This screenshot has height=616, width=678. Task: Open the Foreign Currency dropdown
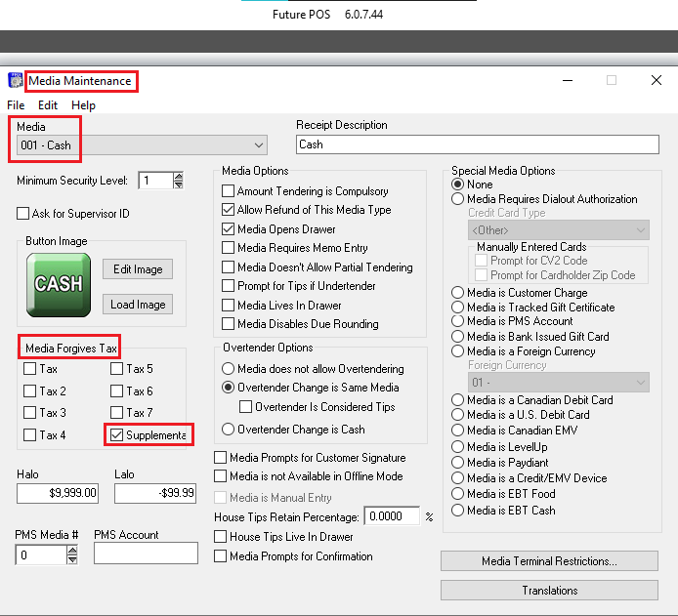pos(641,382)
